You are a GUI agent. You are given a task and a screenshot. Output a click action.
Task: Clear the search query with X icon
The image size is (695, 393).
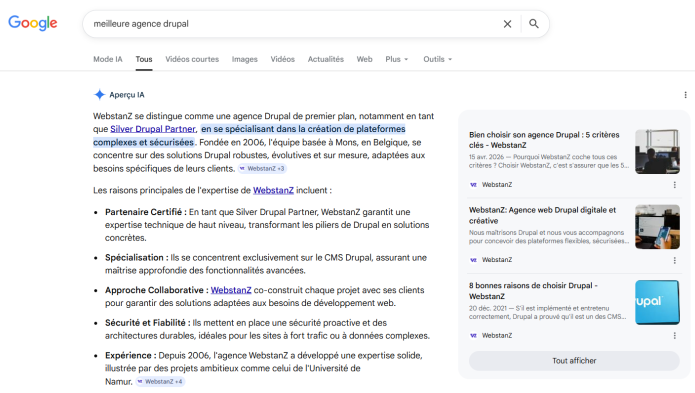coord(508,24)
